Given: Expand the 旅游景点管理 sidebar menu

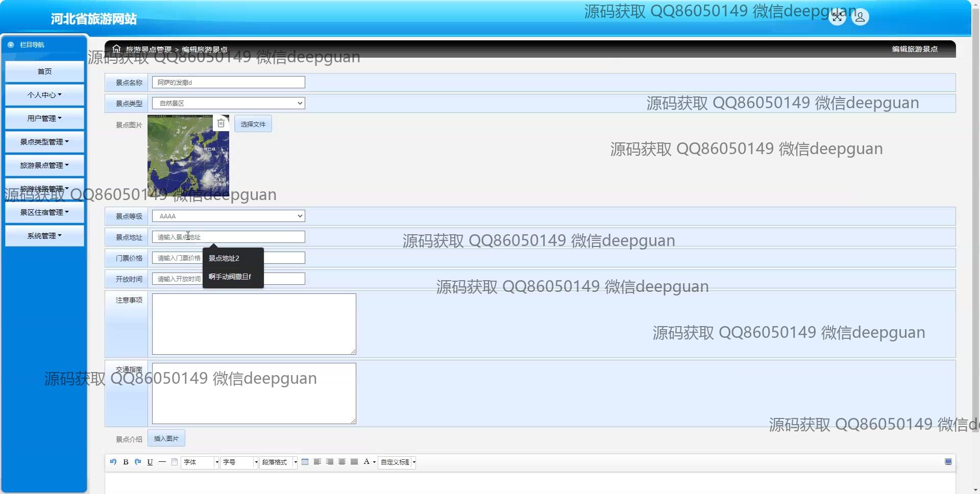Looking at the screenshot, I should (x=44, y=165).
